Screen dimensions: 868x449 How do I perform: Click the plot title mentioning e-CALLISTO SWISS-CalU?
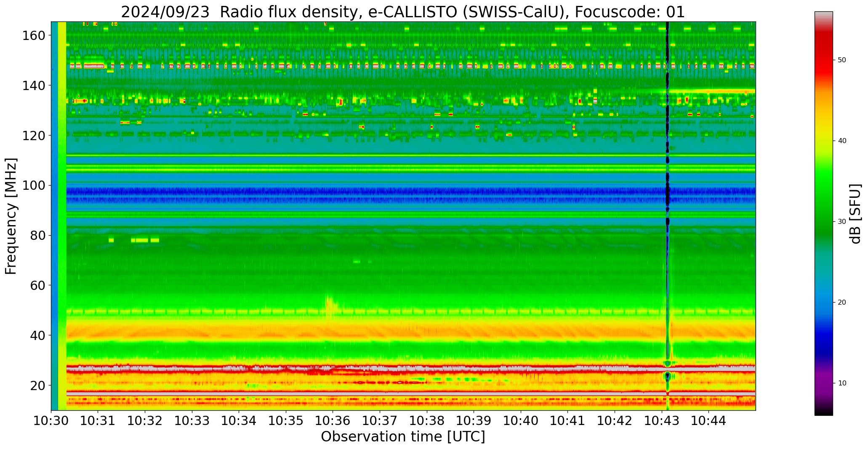pos(403,12)
